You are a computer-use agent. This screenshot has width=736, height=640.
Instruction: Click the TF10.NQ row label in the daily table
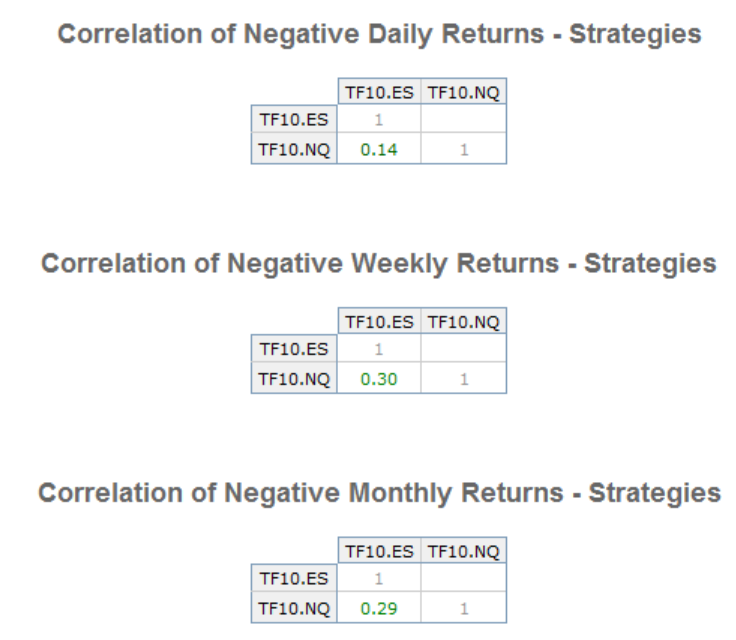coord(294,149)
